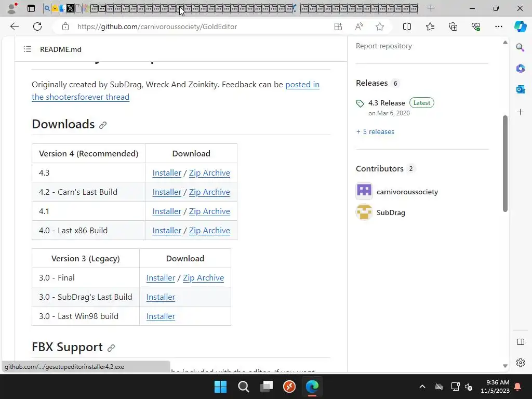Download 4.2 Zip Archive
Image resolution: width=532 pixels, height=399 pixels.
click(209, 192)
